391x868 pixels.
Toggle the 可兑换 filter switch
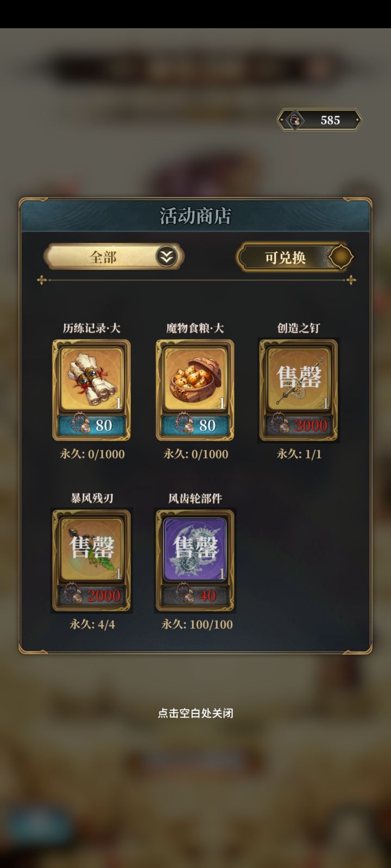click(x=295, y=257)
